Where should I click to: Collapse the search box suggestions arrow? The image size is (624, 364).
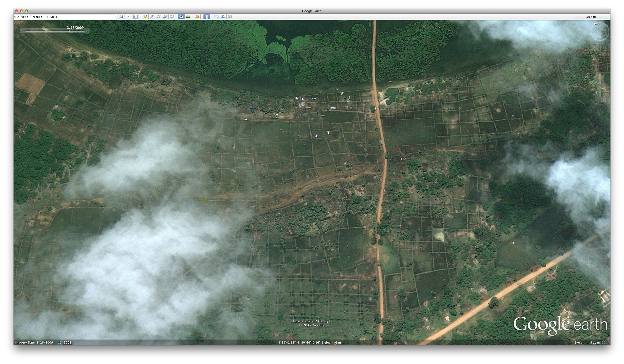pos(129,17)
